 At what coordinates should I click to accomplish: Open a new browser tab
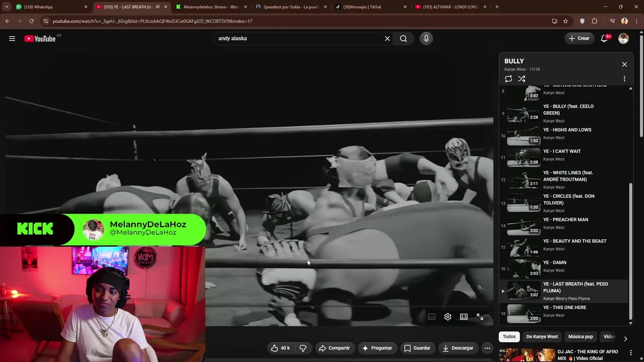[497, 7]
